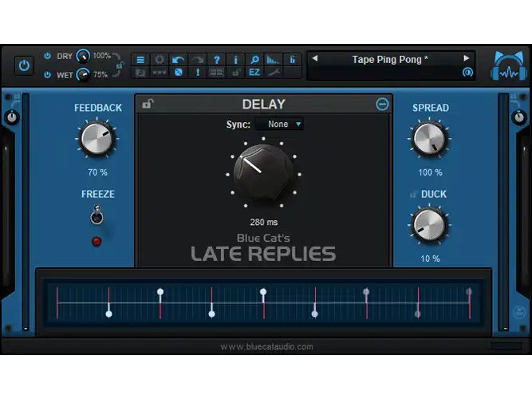Click the spread value '100 %'
532x399 pixels.
pos(430,172)
